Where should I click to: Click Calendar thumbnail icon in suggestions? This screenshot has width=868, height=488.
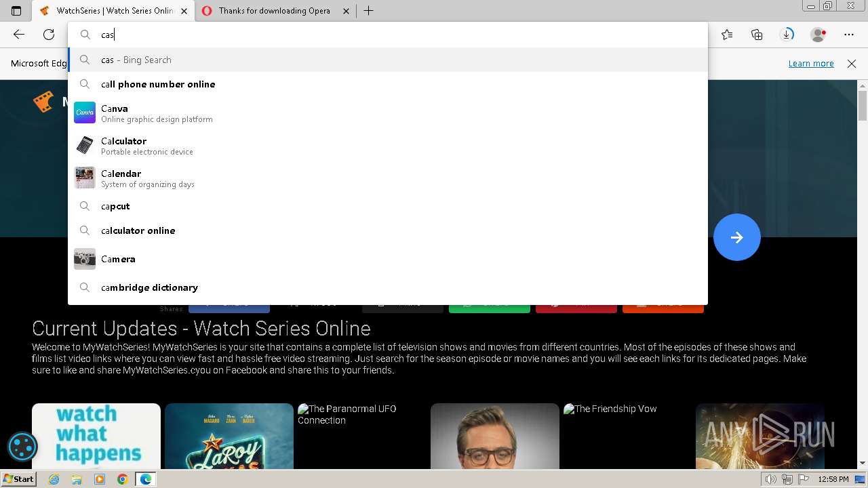pos(85,178)
